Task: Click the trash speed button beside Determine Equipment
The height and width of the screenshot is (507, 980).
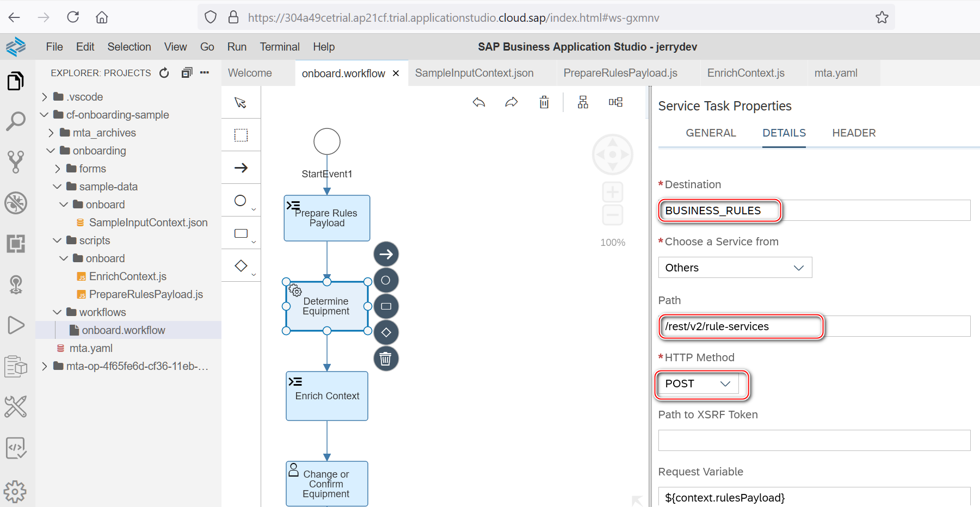Action: click(x=386, y=358)
